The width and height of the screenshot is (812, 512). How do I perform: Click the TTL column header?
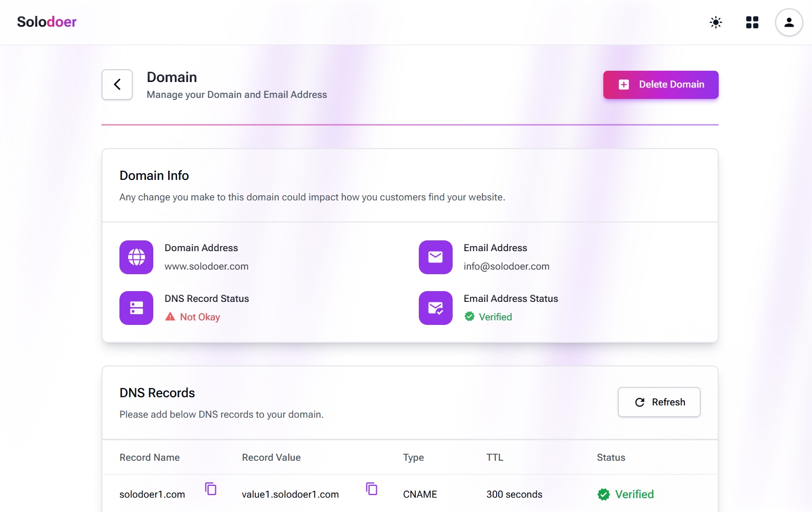pos(495,458)
